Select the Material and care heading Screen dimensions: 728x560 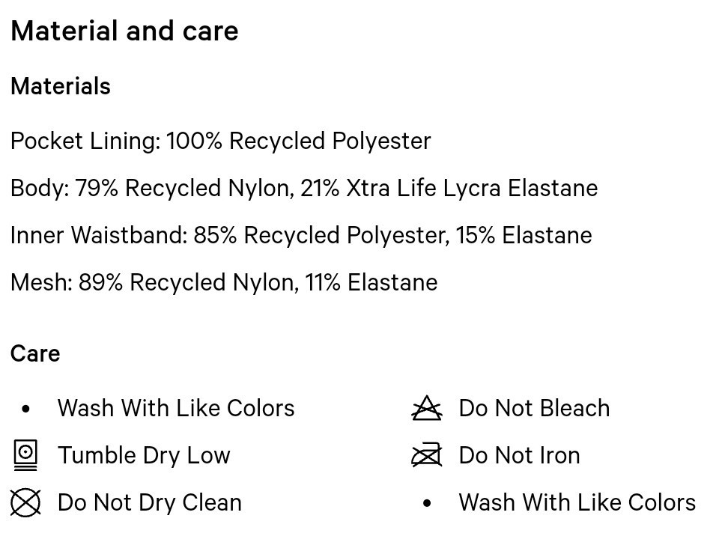tap(124, 31)
